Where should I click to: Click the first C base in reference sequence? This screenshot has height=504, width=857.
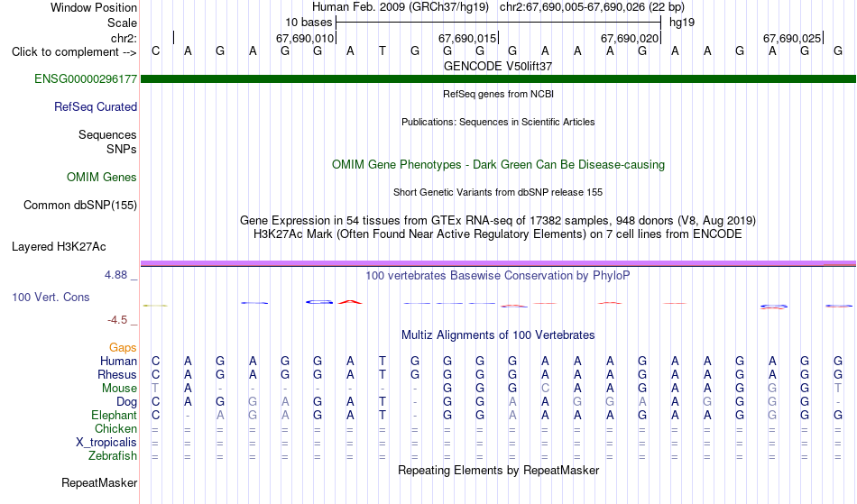(156, 51)
